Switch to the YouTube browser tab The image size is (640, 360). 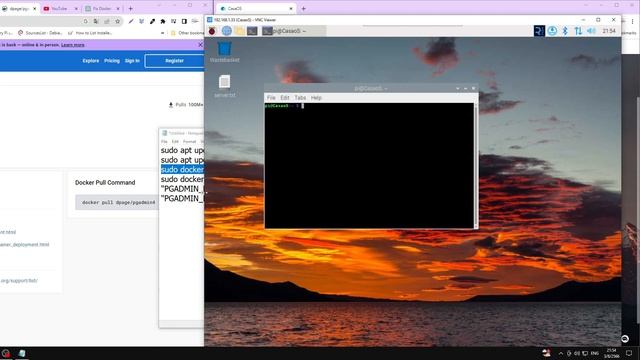coord(60,8)
